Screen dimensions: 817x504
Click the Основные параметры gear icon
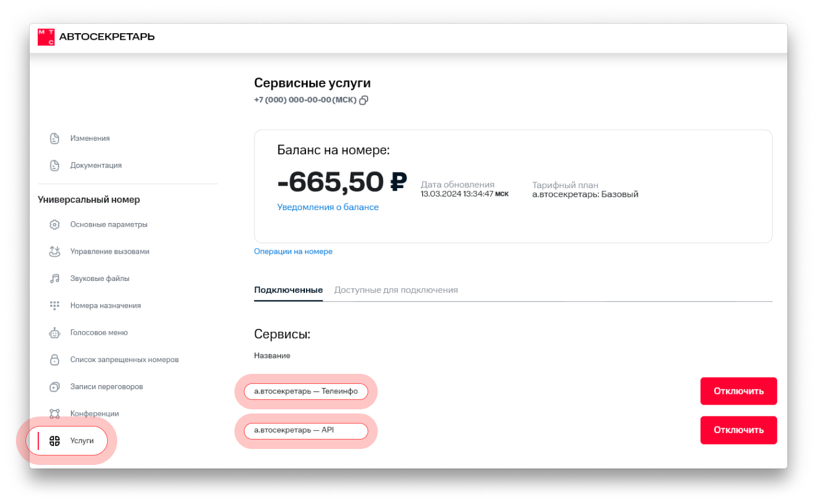click(54, 225)
